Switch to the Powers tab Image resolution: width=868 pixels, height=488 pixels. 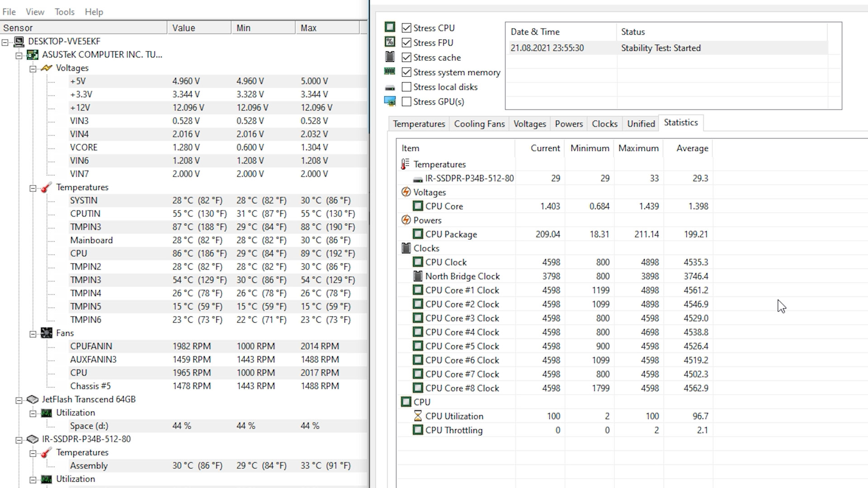click(569, 124)
